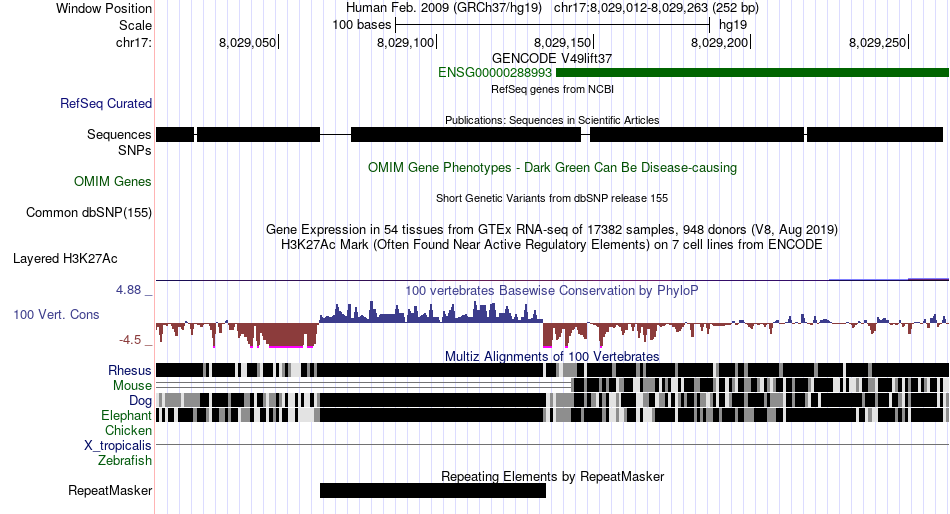Click 100 vertebrates Basewise Conservation title
The height and width of the screenshot is (514, 950).
pos(552,291)
